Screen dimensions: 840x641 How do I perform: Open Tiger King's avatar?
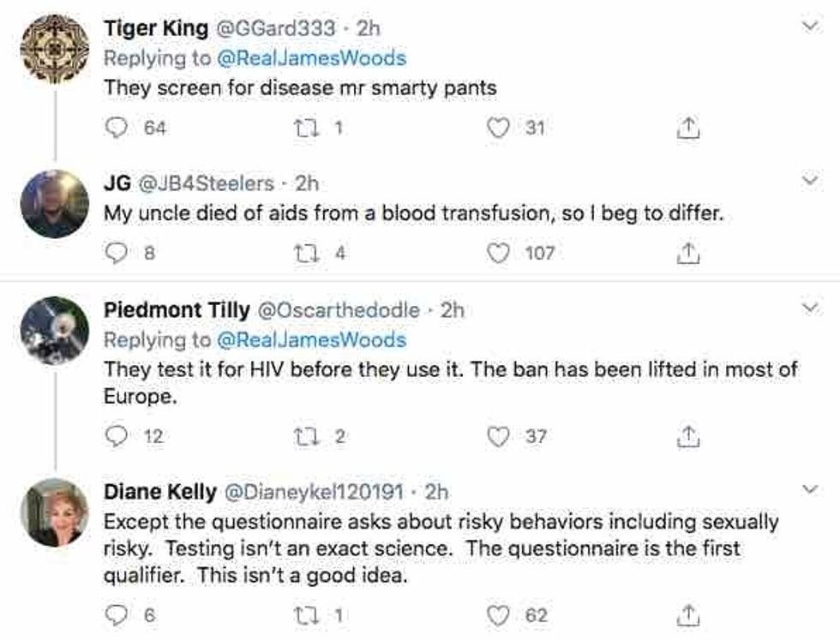pos(55,49)
